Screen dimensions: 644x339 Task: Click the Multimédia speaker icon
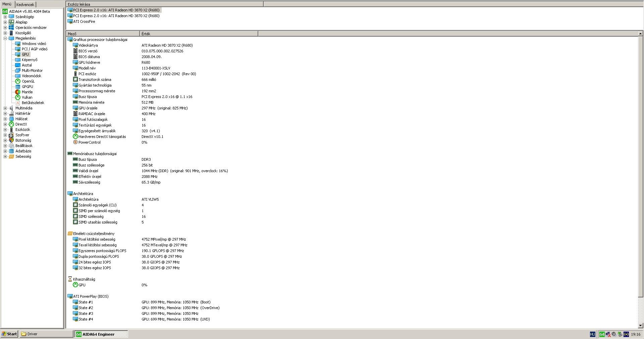[x=11, y=108]
